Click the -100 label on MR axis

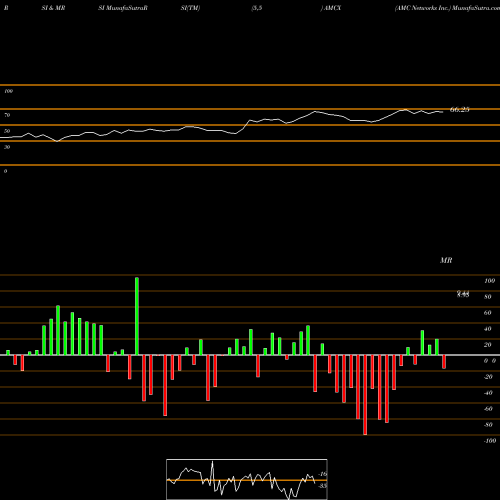point(490,441)
